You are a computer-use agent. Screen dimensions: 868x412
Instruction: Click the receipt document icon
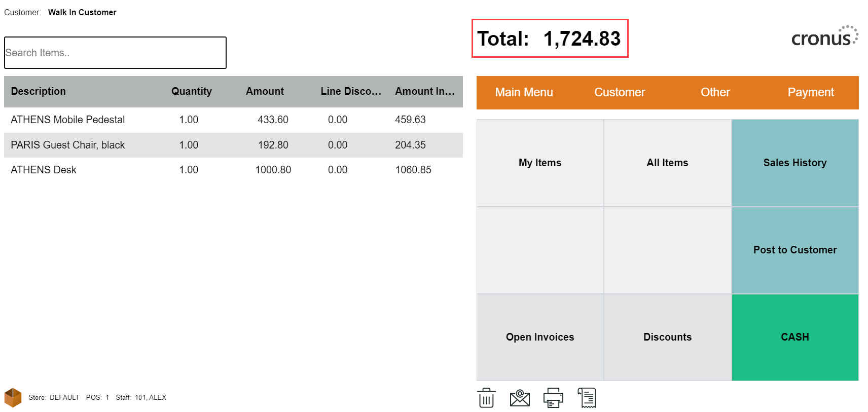coord(587,398)
